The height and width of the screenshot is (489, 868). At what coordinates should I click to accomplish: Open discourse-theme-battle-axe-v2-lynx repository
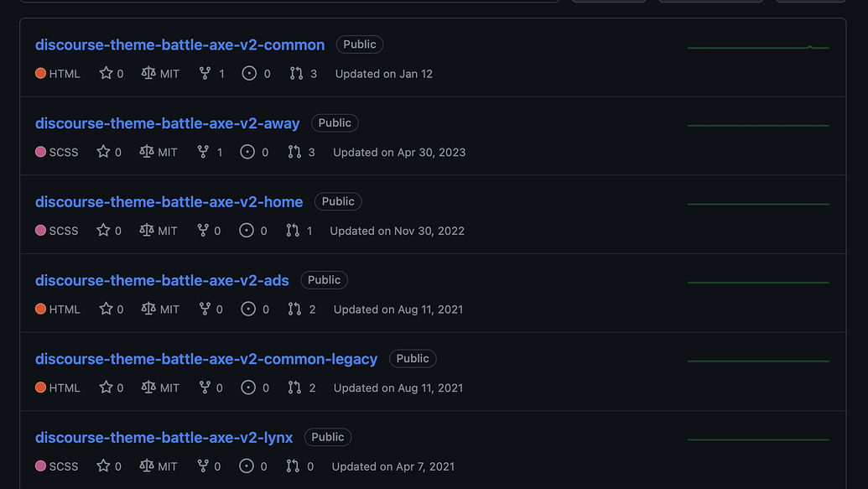click(164, 438)
